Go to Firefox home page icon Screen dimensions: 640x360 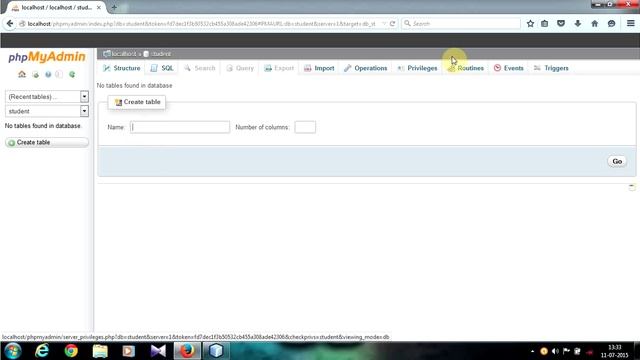[x=595, y=24]
